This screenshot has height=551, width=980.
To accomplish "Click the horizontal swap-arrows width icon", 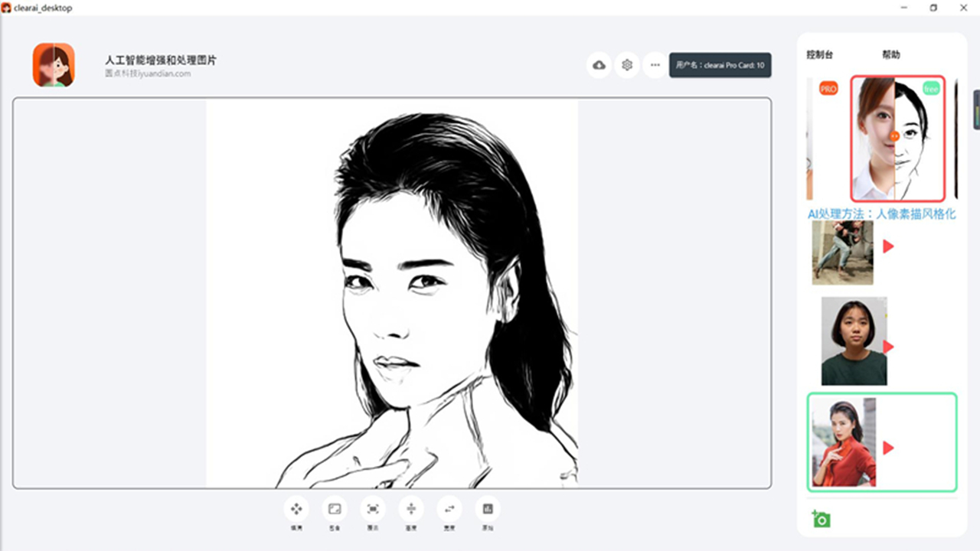I will coord(449,509).
